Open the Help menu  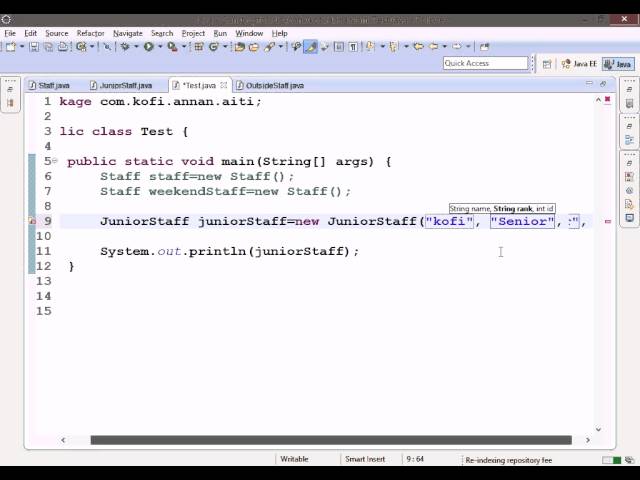[280, 33]
